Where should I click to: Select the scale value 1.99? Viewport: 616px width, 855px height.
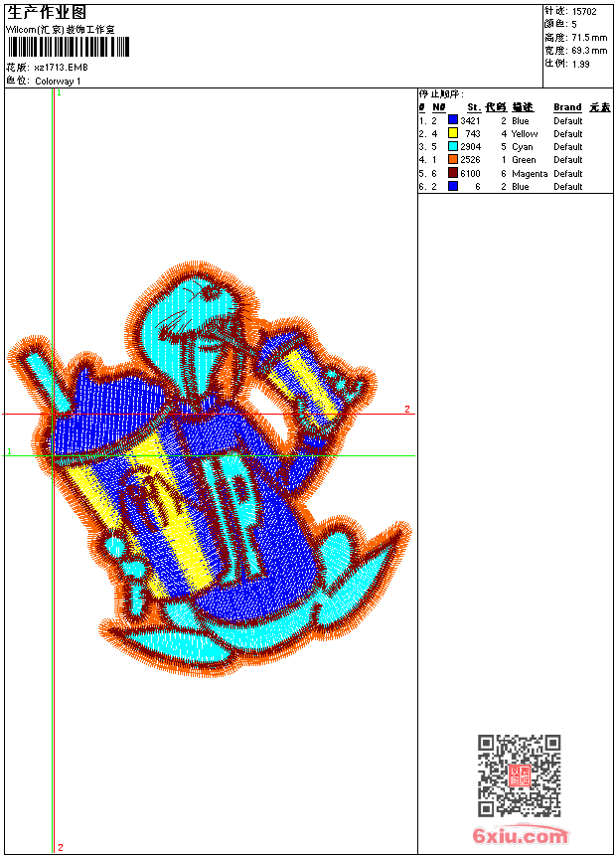point(580,64)
